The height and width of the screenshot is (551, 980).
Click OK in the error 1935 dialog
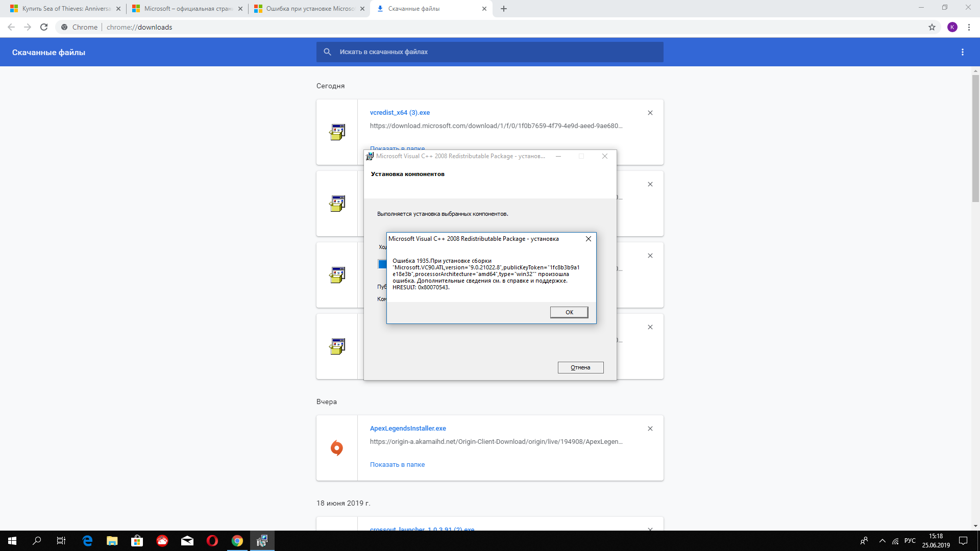(x=569, y=312)
